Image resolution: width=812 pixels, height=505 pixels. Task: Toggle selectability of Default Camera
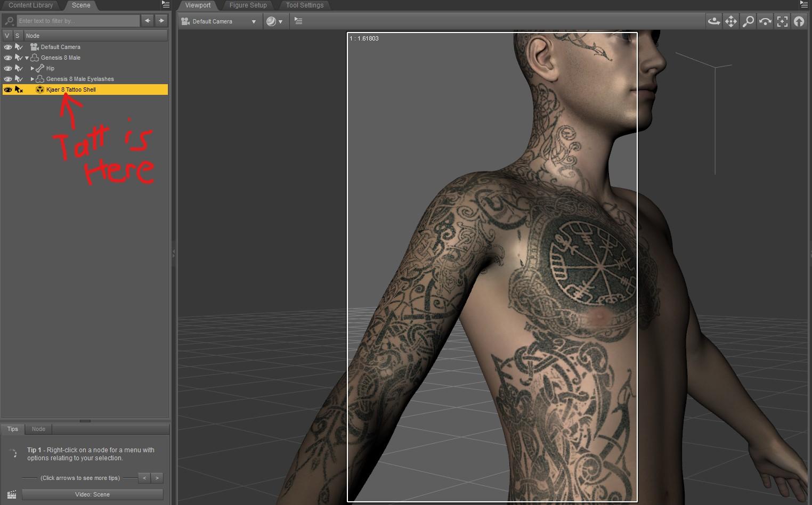[19, 47]
